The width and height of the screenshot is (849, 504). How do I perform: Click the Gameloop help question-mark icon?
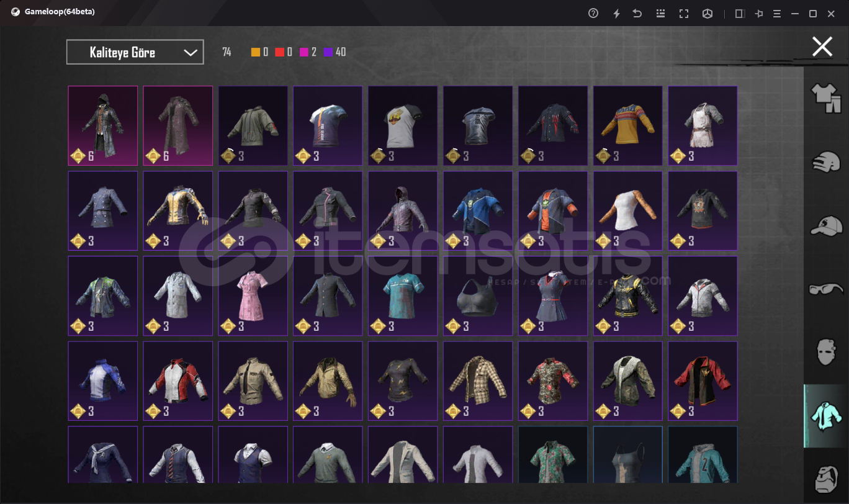(x=593, y=13)
